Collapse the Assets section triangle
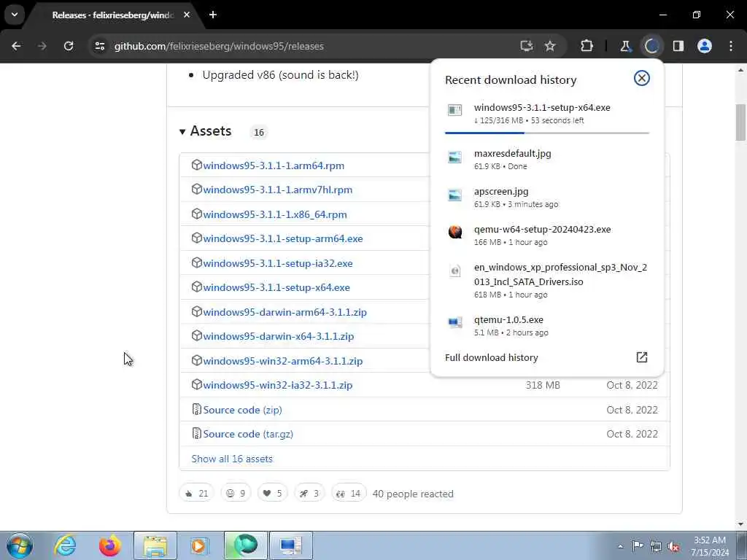The width and height of the screenshot is (747, 560). pyautogui.click(x=182, y=131)
